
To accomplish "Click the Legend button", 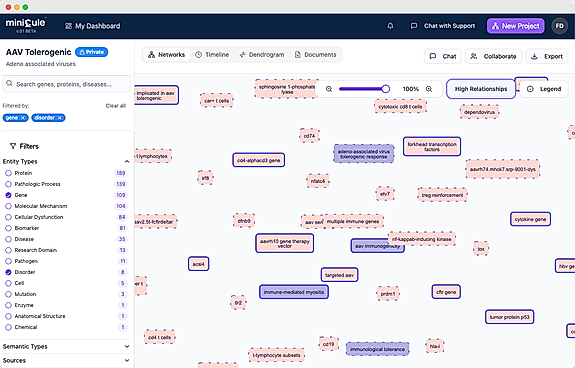I will pyautogui.click(x=544, y=89).
